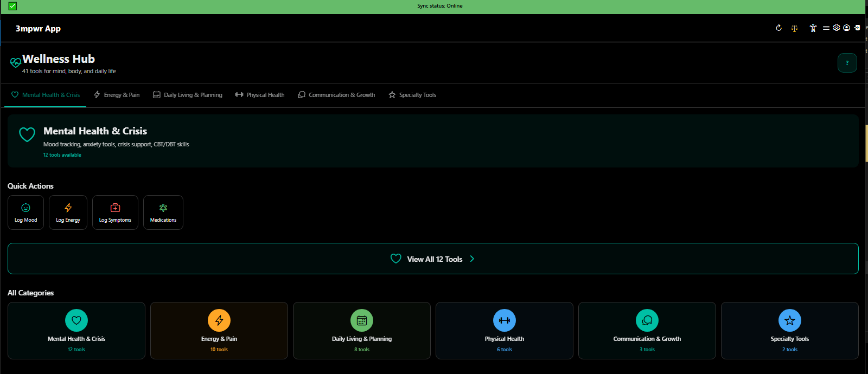
Task: Click the '12 tools available' text
Action: click(62, 155)
